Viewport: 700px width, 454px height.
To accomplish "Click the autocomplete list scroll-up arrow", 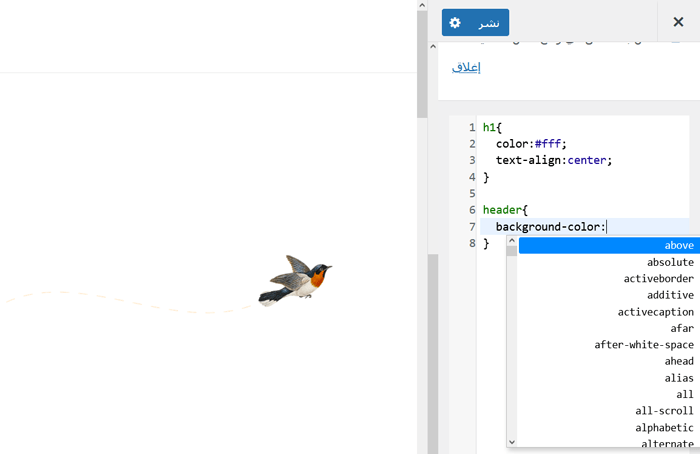I will click(x=512, y=241).
